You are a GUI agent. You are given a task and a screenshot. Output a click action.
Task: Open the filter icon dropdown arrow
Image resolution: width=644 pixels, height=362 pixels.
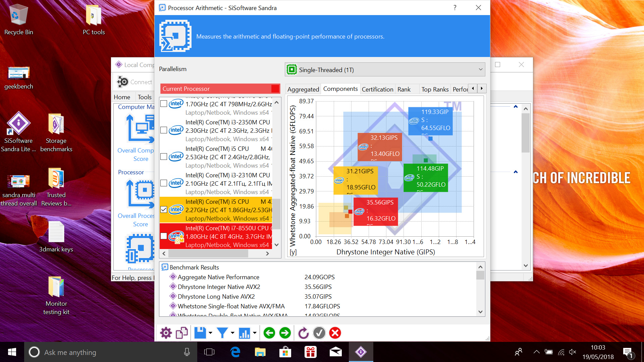[232, 333]
